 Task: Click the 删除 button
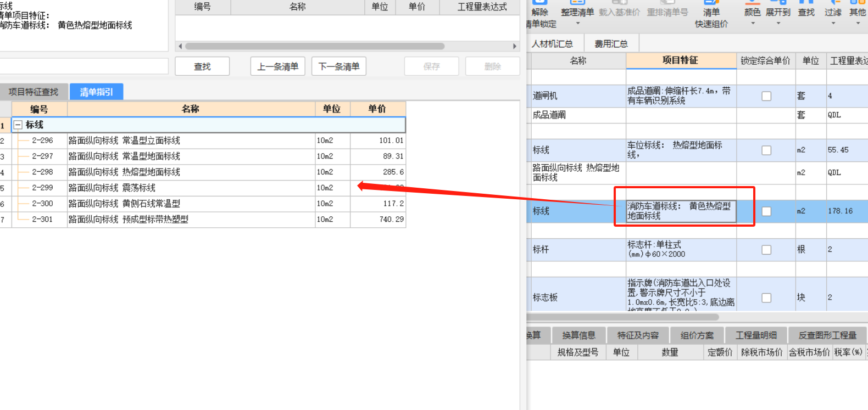pos(492,66)
